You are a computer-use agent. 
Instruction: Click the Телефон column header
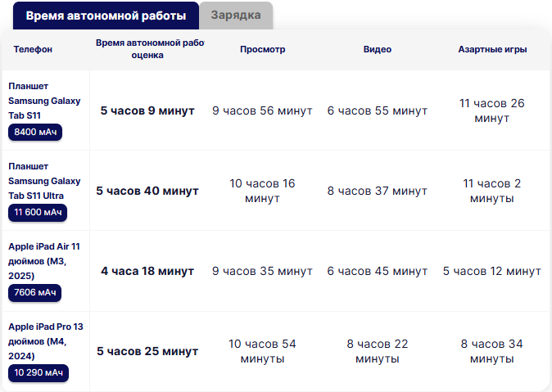(33, 49)
